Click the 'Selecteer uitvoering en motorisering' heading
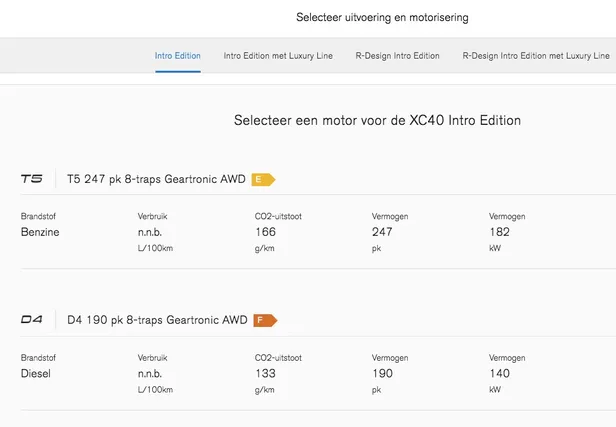The image size is (616, 427). (382, 17)
